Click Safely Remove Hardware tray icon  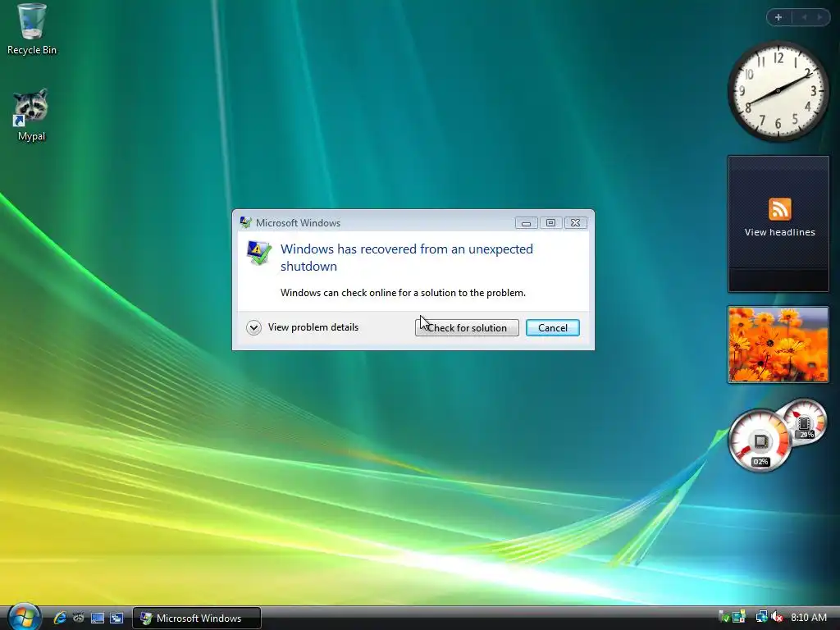(x=724, y=618)
